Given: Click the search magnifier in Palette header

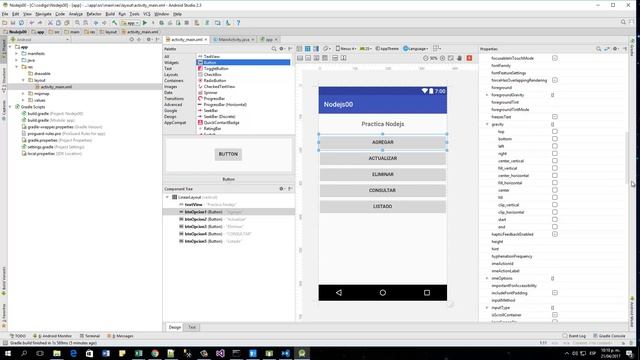Looking at the screenshot, I should [x=274, y=49].
